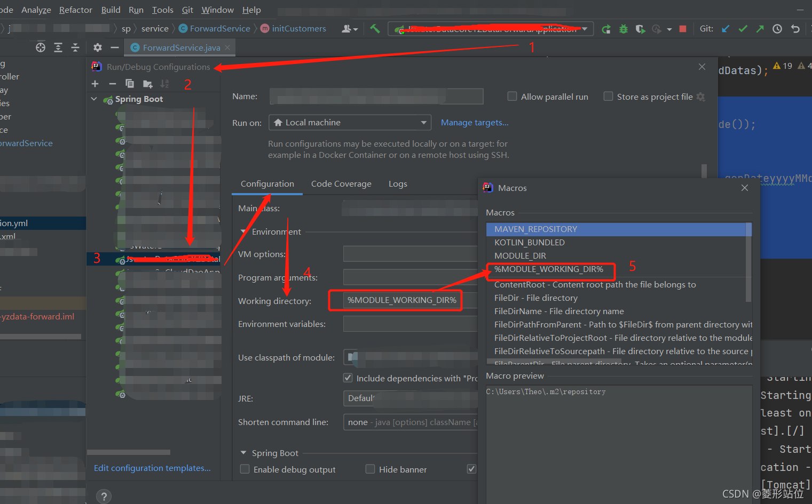Image resolution: width=812 pixels, height=504 pixels.
Task: Collapse the Spring Boot configurations node
Action: tap(94, 99)
